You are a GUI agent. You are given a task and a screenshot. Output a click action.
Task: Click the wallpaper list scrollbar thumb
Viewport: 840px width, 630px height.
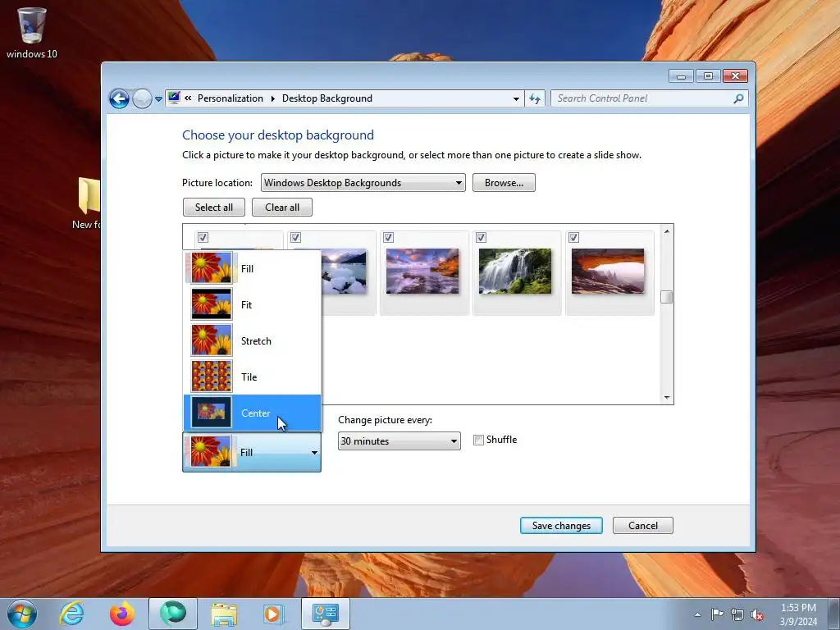coord(666,297)
